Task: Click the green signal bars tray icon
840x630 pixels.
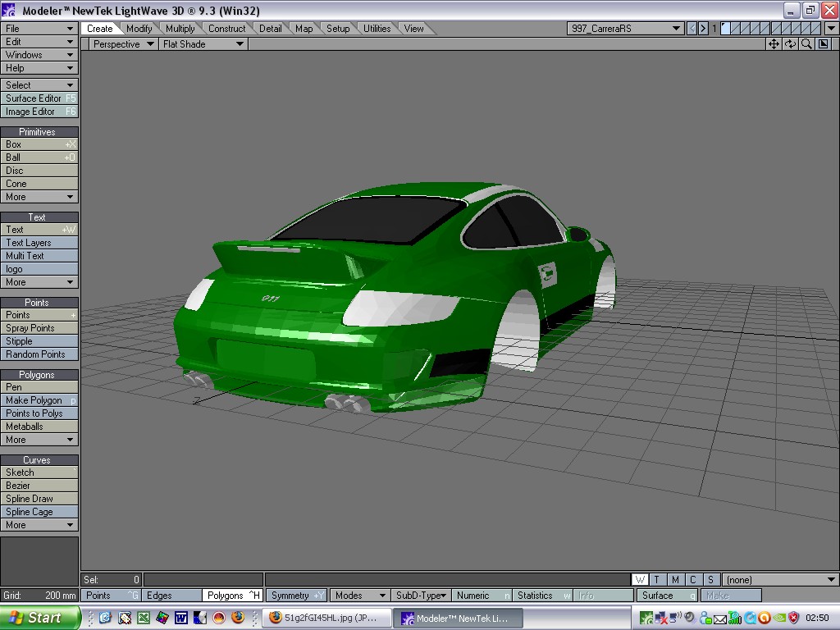Action: coord(734,618)
